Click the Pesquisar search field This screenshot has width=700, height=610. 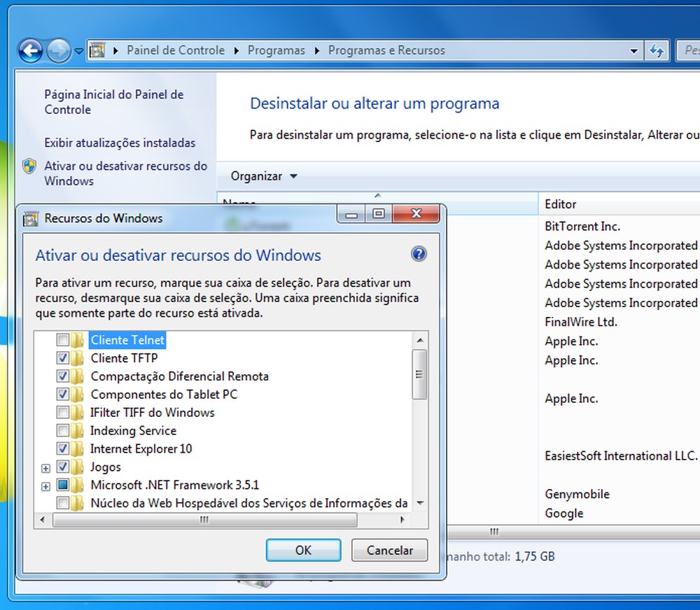689,50
